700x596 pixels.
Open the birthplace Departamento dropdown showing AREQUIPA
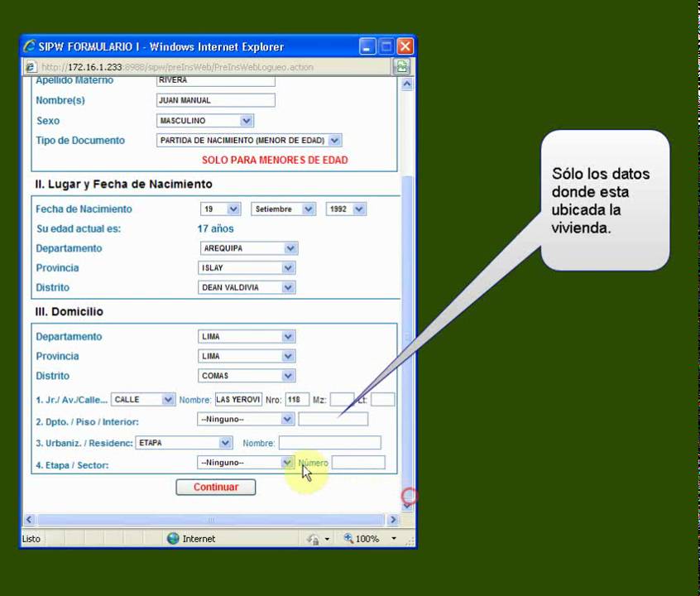(249, 248)
